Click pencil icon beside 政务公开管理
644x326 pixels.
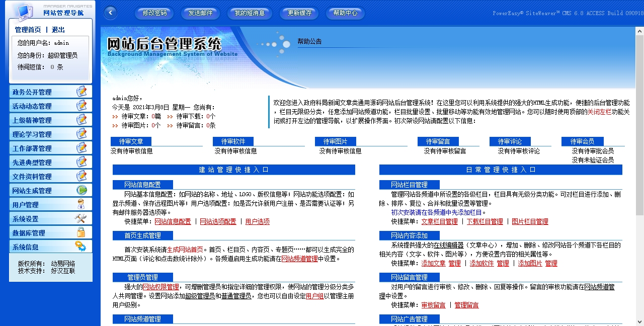pos(81,92)
